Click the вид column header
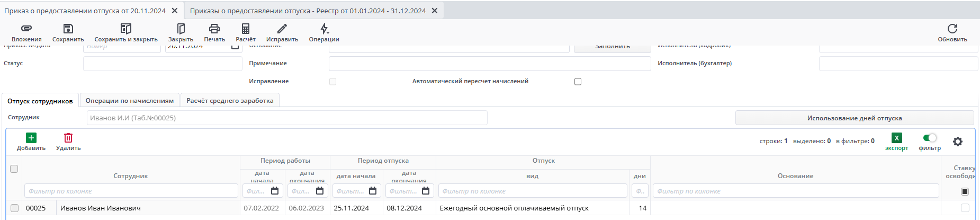 [x=533, y=176]
